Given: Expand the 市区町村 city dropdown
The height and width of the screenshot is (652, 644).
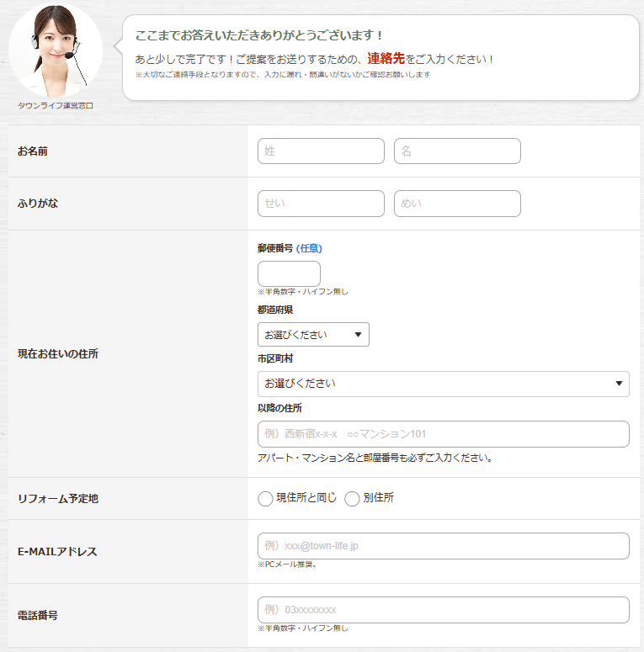Looking at the screenshot, I should coord(443,384).
